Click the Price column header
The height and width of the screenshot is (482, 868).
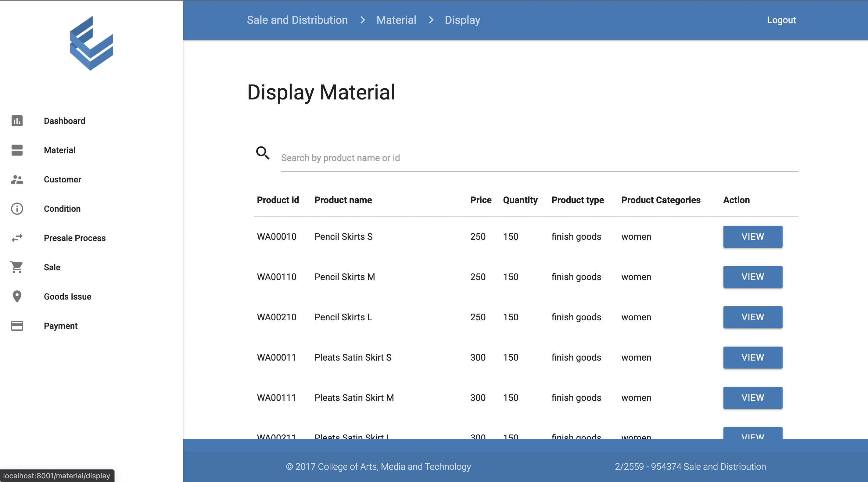pyautogui.click(x=481, y=200)
